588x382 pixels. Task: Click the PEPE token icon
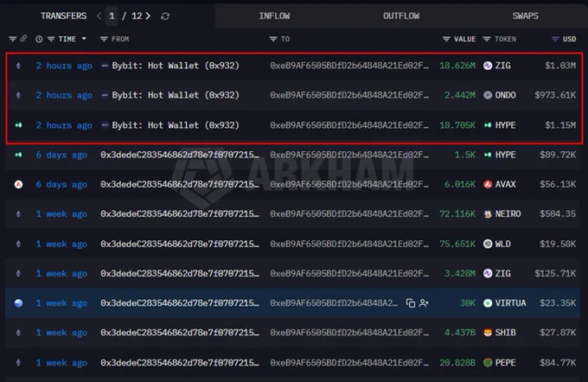(488, 362)
